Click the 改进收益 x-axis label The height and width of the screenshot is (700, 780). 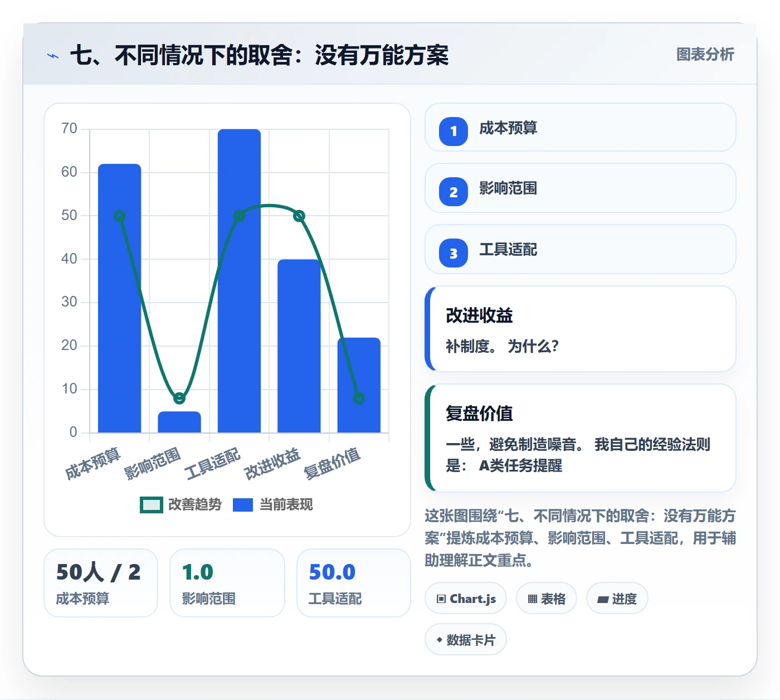(x=272, y=463)
